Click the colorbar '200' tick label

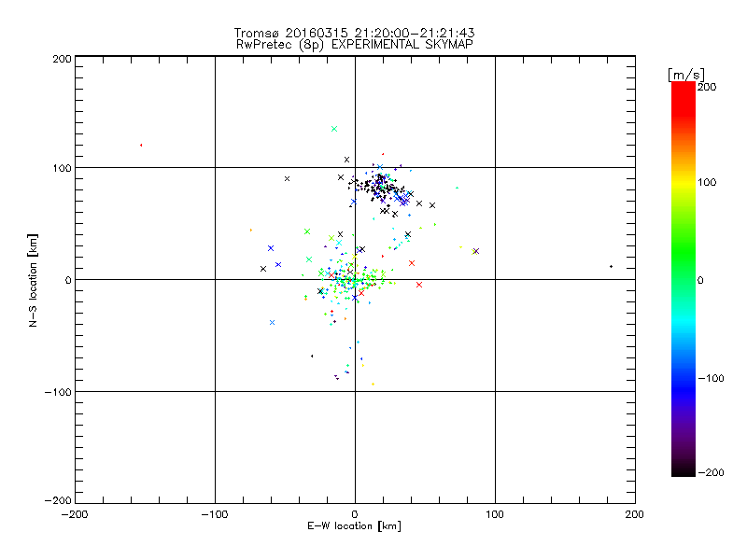707,87
